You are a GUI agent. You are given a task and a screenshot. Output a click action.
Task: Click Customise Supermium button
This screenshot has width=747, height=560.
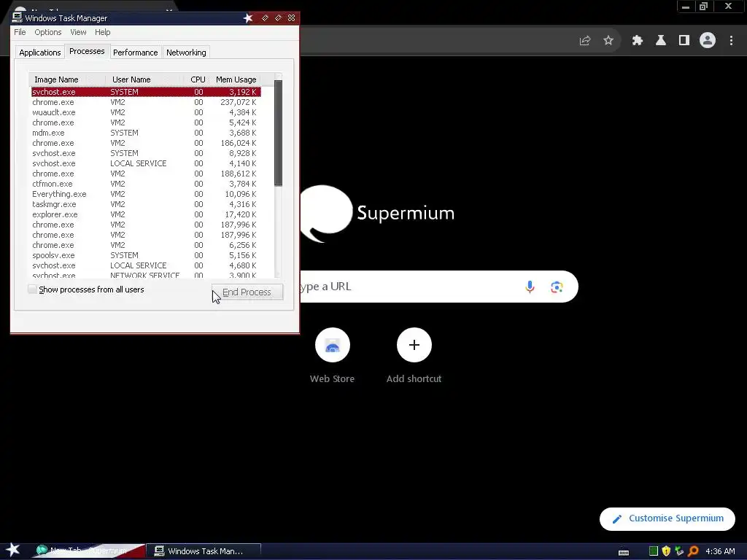coord(667,518)
